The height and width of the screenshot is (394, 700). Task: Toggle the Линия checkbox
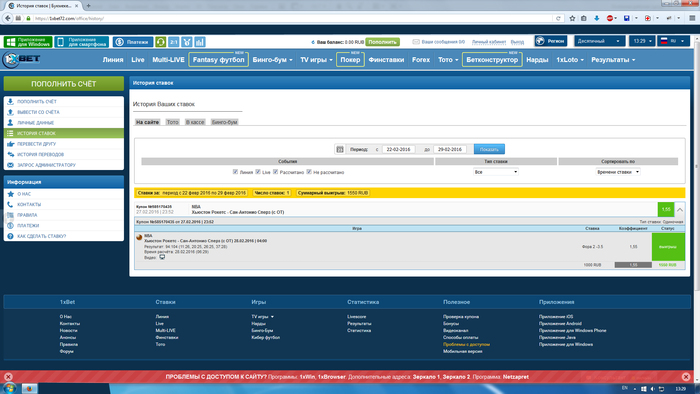[x=235, y=172]
